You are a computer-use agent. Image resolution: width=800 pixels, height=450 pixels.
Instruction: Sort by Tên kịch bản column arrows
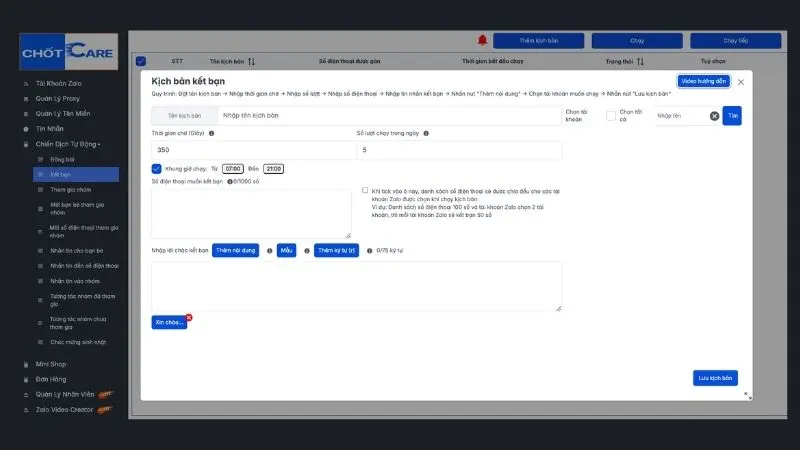252,61
